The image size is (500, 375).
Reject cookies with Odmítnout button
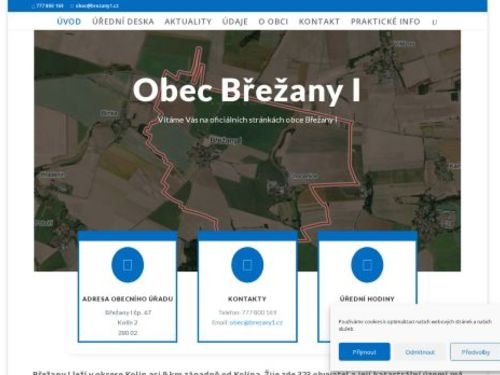420,352
